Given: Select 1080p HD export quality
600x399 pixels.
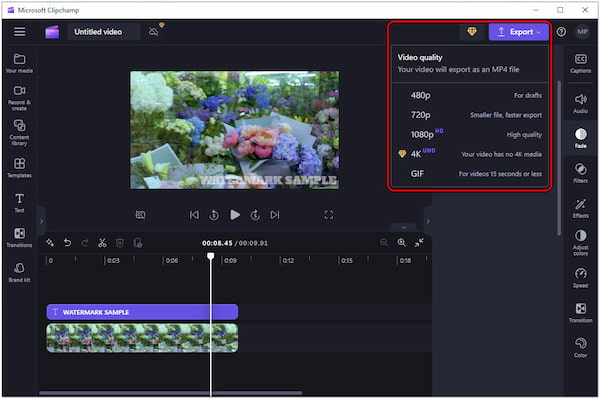Looking at the screenshot, I should (470, 135).
